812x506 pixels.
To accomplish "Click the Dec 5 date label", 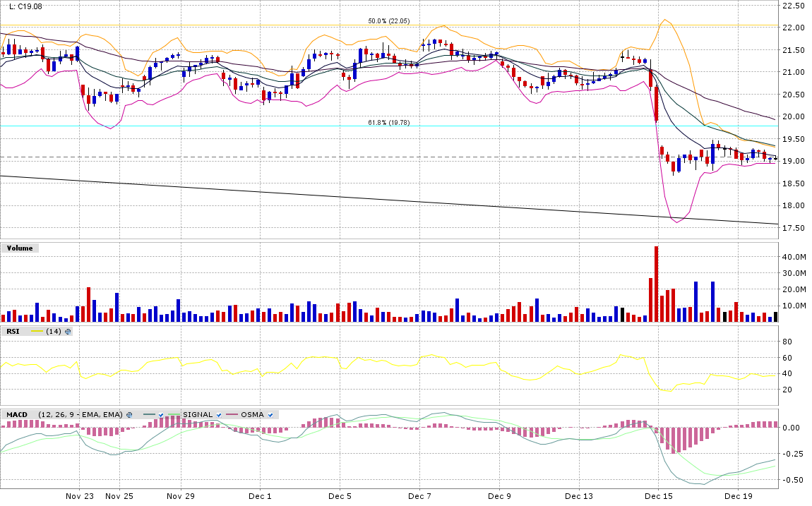I will click(x=340, y=496).
